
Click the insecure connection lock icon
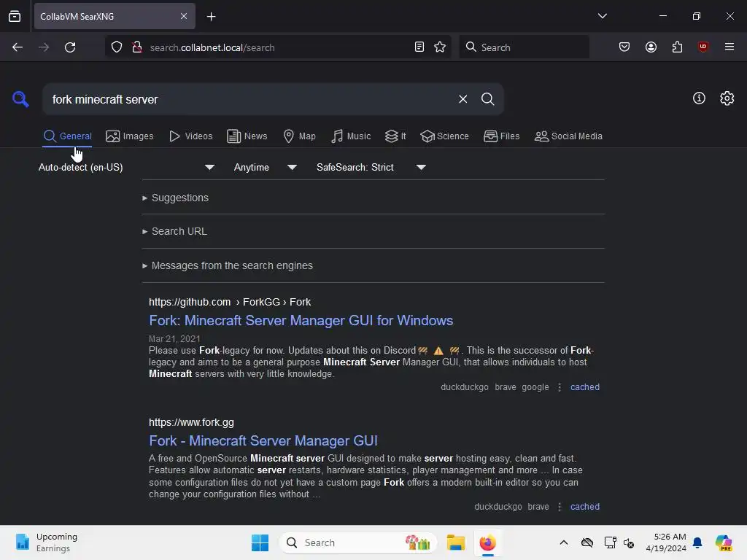pyautogui.click(x=137, y=47)
